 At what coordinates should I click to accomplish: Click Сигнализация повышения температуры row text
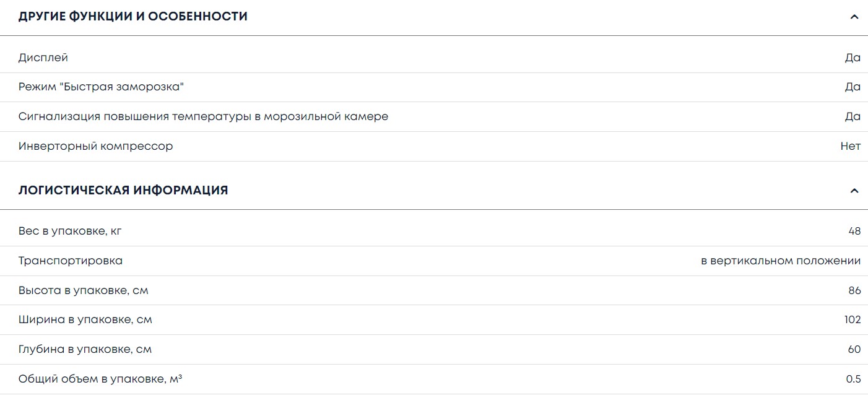tap(203, 116)
